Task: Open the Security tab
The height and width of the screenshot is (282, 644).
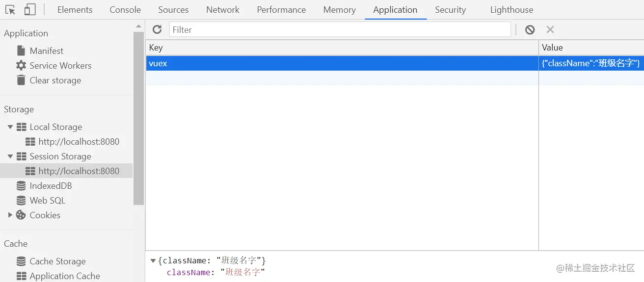Action: tap(450, 10)
